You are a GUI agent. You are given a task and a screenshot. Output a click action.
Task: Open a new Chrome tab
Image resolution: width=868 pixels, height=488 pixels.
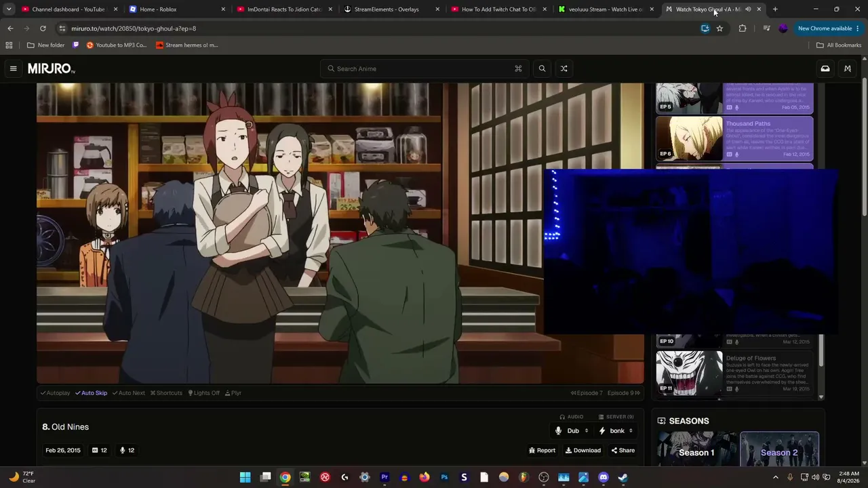click(x=775, y=9)
